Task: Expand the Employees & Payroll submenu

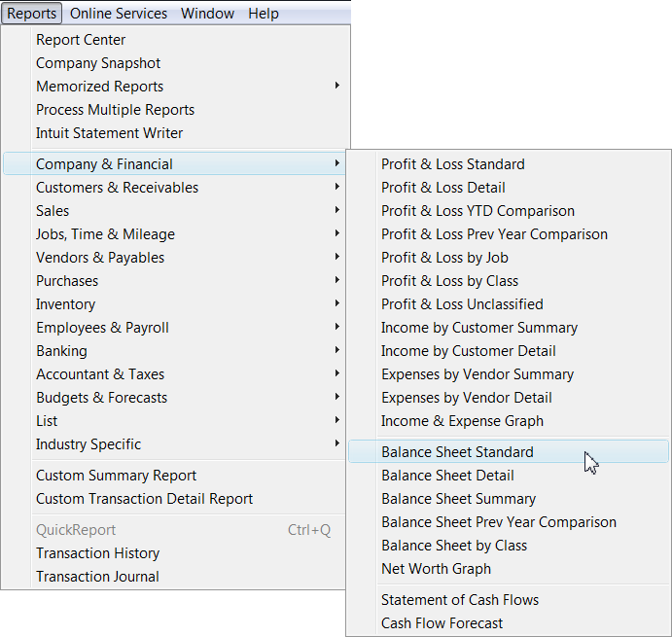Action: 102,328
